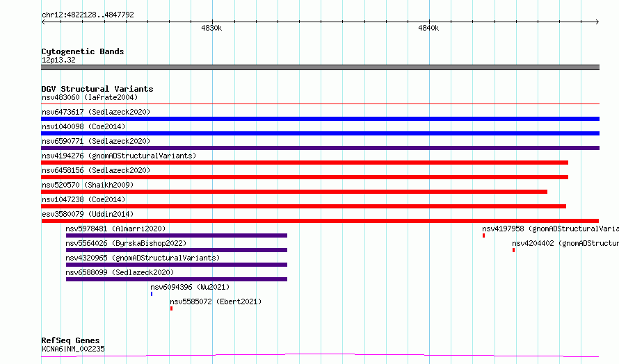Select the purple bar under nsv5564026
Screen dimensions: 619x364
[177, 250]
